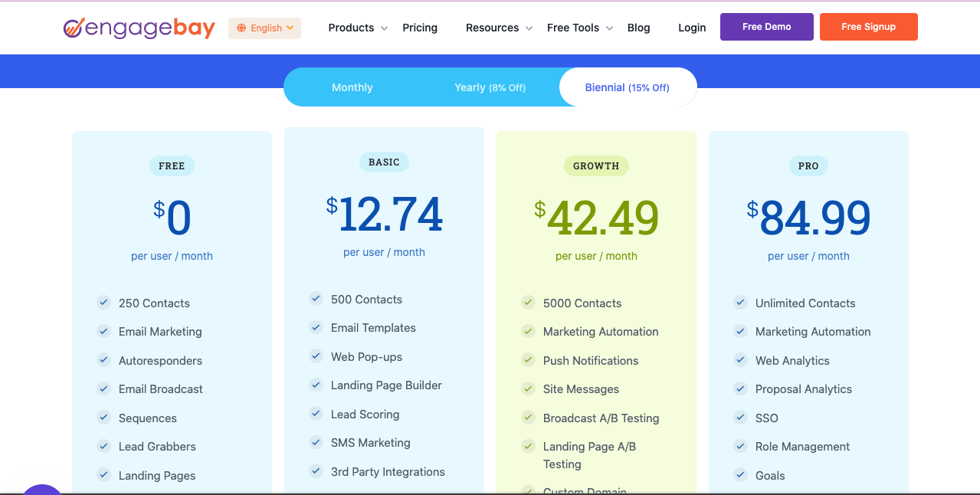
Task: Click checkmark icon beside SMS Marketing
Action: (316, 442)
